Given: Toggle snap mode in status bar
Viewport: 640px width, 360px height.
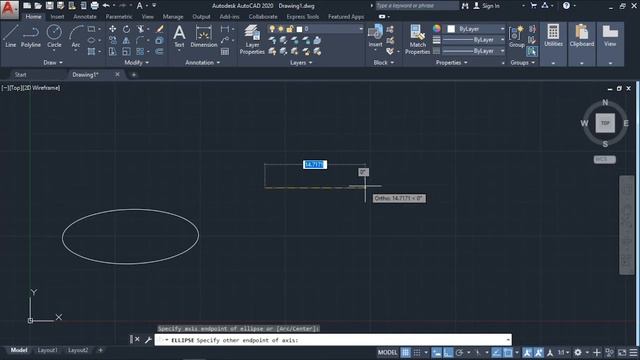Looking at the screenshot, I should click(417, 352).
